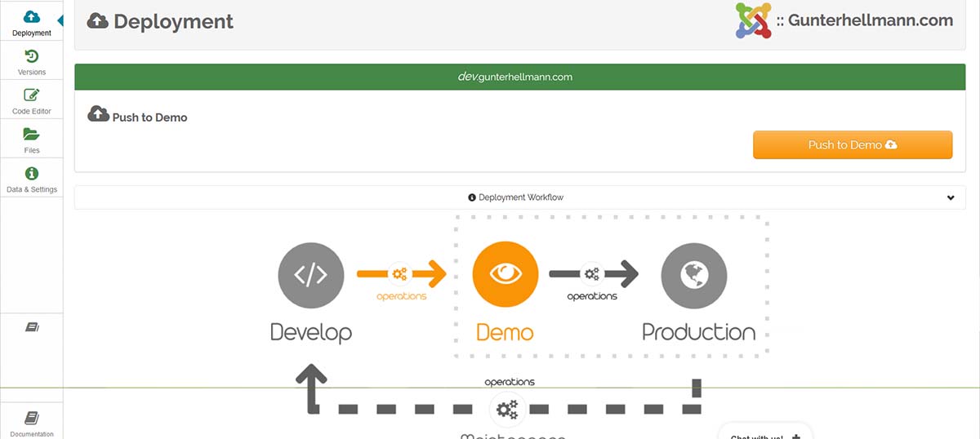Click the Joomla logo beside Gunterhellmann.com
980x439 pixels.
[753, 21]
